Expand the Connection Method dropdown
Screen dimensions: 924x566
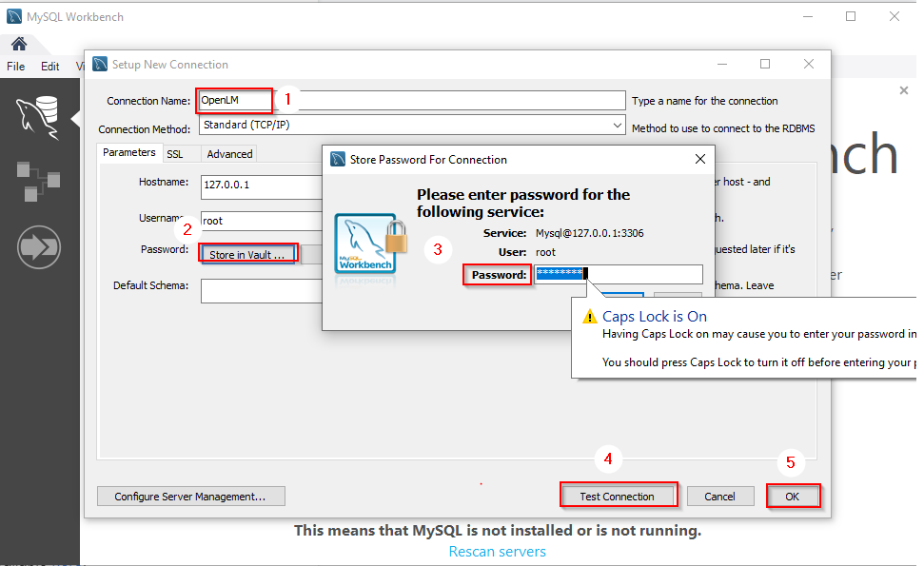tap(618, 126)
